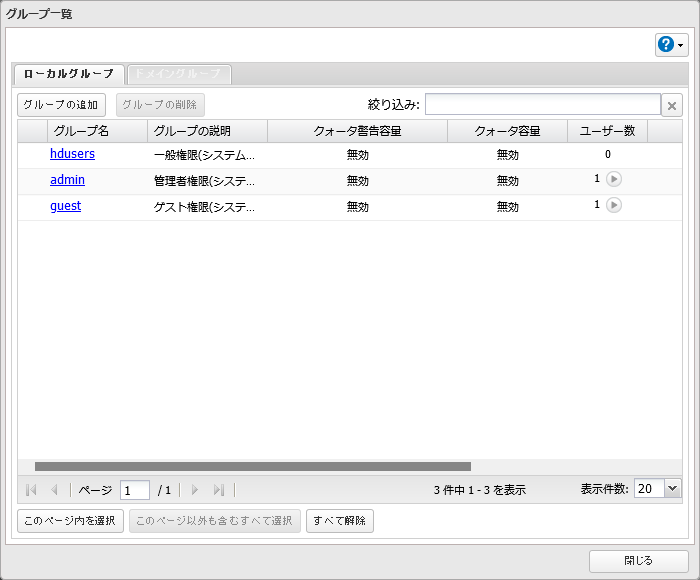Click すべて解除 button

(340, 521)
